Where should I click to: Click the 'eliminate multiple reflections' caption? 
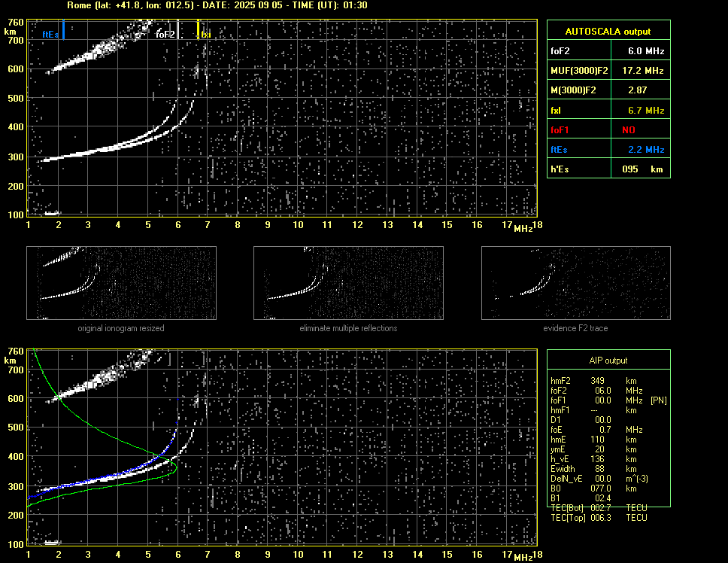[348, 328]
